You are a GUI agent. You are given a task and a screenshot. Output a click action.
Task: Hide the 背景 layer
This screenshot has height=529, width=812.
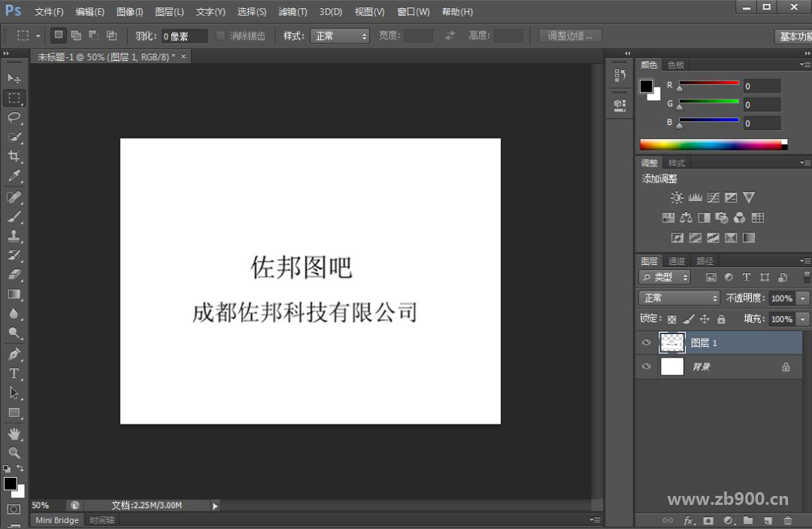tap(646, 366)
